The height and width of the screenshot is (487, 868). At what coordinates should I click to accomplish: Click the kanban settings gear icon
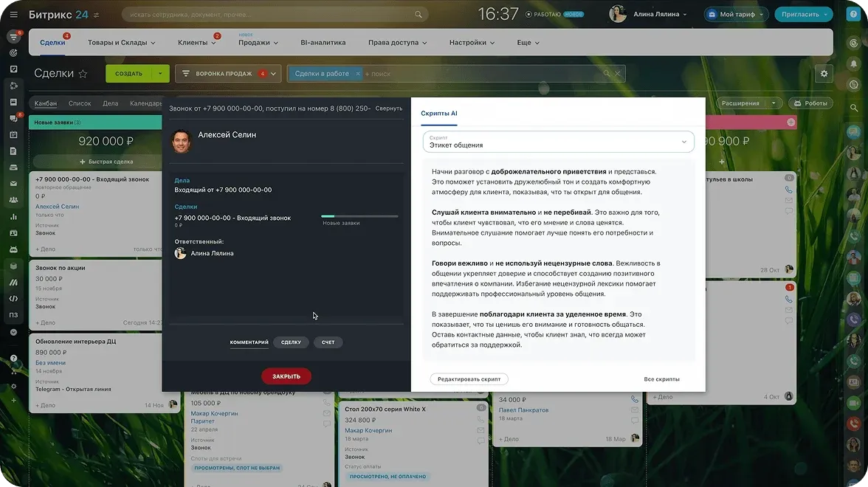824,73
